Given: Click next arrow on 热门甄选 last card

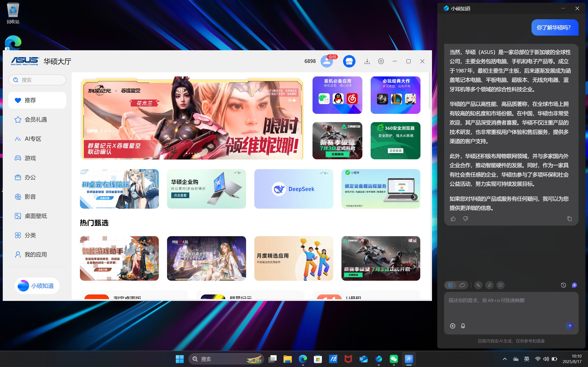Looking at the screenshot, I should pyautogui.click(x=414, y=267).
